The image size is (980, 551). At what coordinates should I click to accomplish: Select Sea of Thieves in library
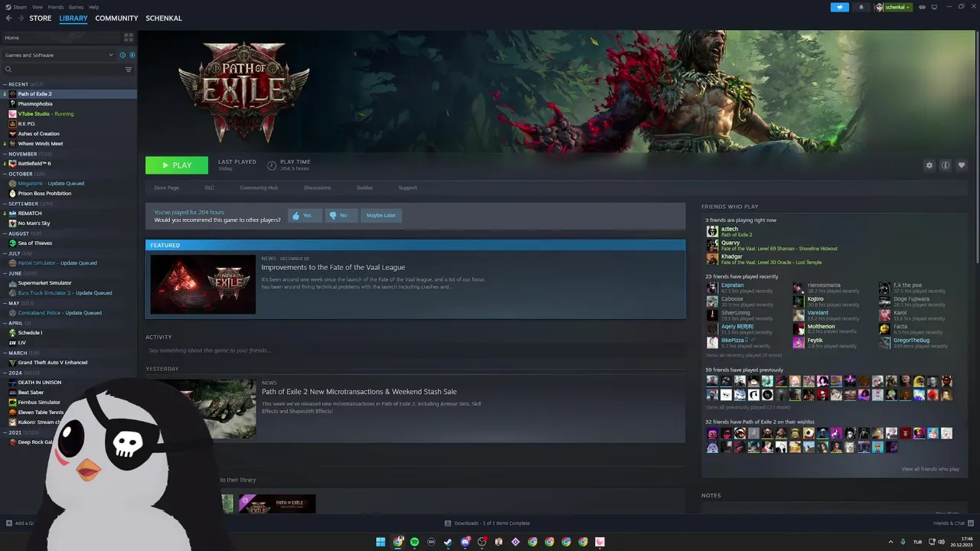(x=35, y=243)
